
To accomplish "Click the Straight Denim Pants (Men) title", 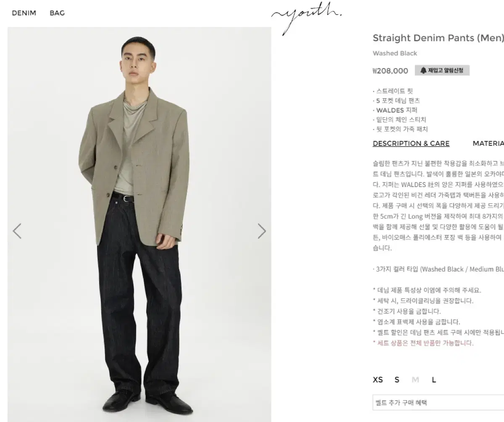I will (438, 38).
